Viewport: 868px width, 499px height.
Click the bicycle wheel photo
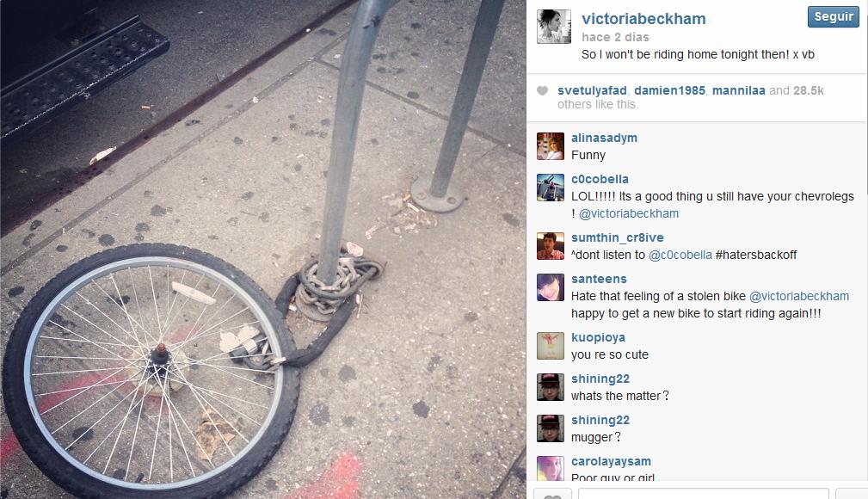(263, 249)
